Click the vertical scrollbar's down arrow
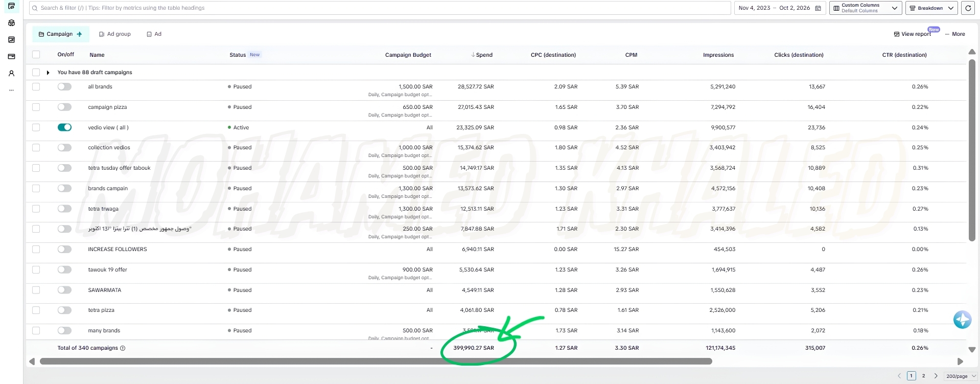This screenshot has height=384, width=980. [972, 350]
